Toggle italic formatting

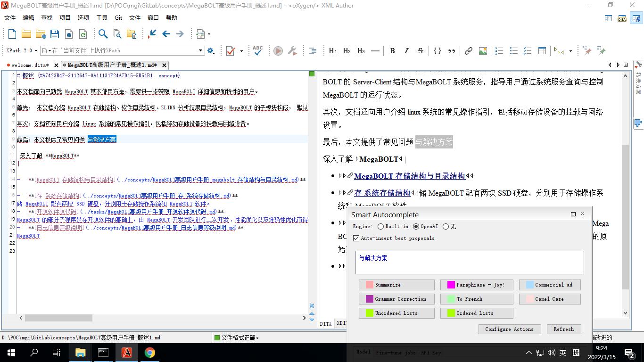coord(406,51)
